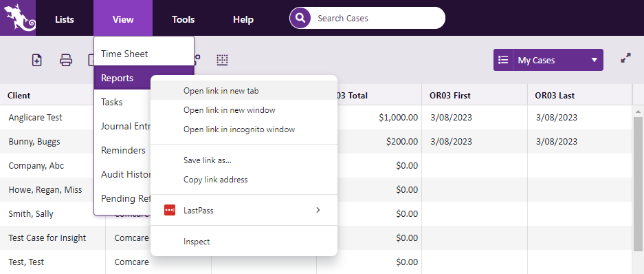Screen dimensions: 644x274
Task: Click the new case document icon
Action: coord(37,60)
